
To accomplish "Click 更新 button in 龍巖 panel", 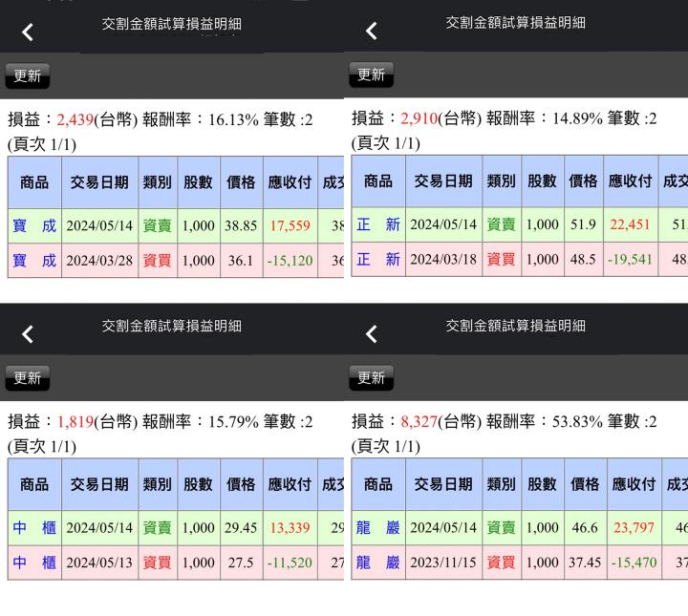I will 371,378.
